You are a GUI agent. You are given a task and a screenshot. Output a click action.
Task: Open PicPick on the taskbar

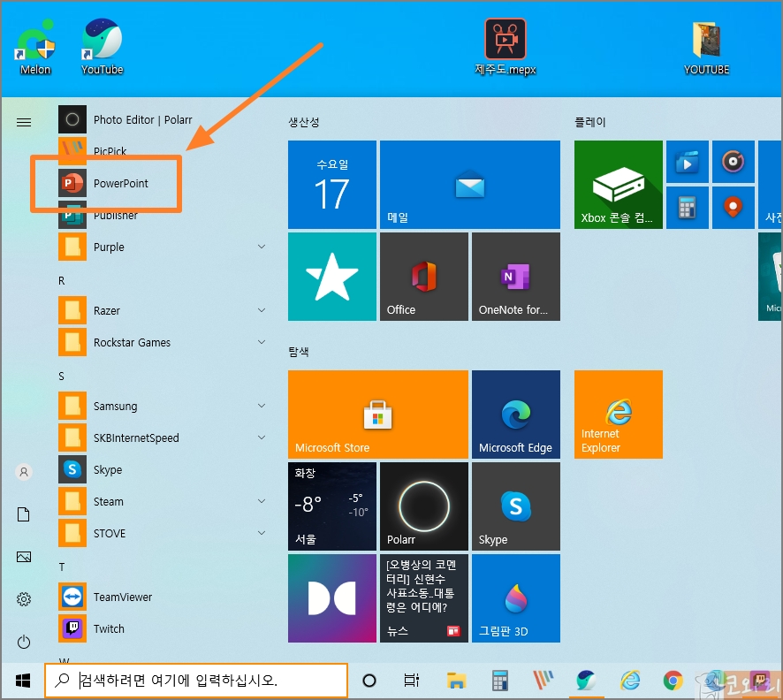pos(544,680)
